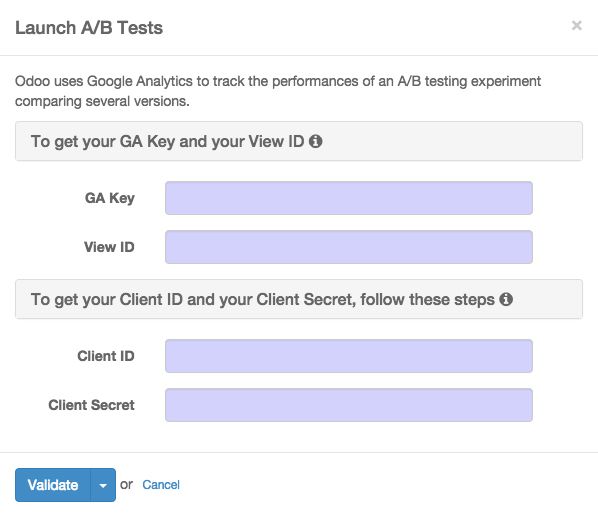Click the 'Client ID' field label
This screenshot has width=598, height=516.
106,356
